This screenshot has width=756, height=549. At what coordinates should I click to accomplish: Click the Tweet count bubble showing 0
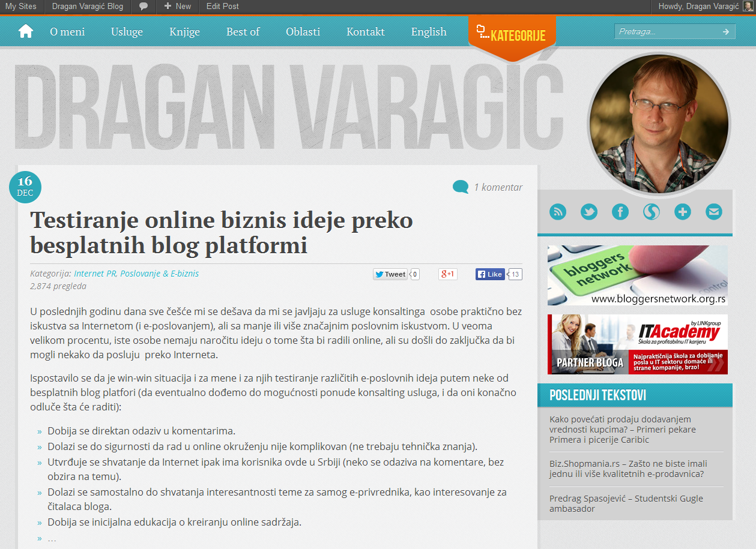(415, 274)
